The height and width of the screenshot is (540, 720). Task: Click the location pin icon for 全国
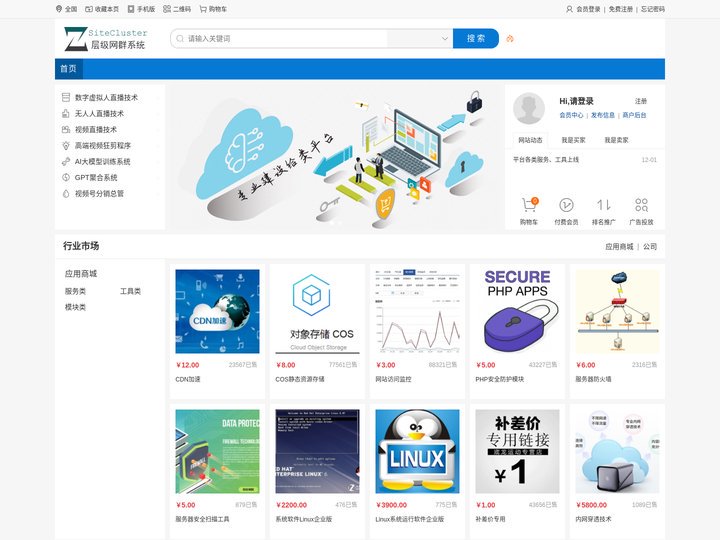(x=59, y=9)
